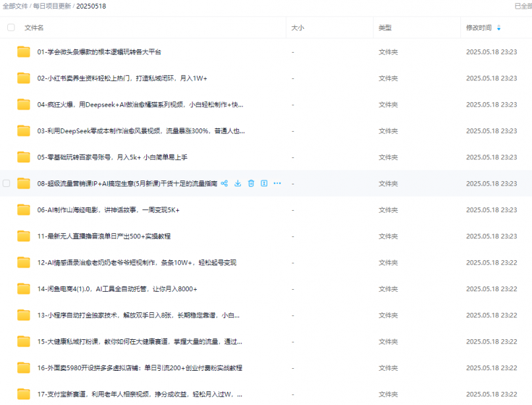This screenshot has width=532, height=405.
Task: Open the more options ellipsis on the 08 row
Action: pos(277,183)
